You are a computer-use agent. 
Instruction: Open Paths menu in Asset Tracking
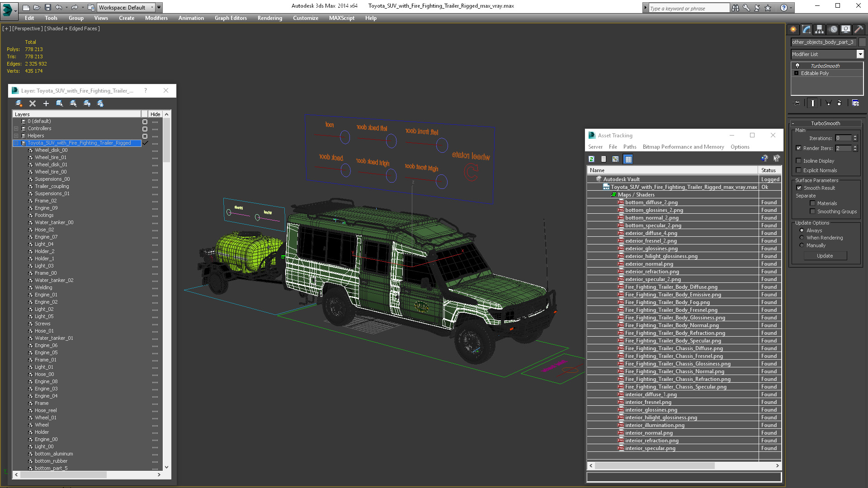[x=630, y=147]
